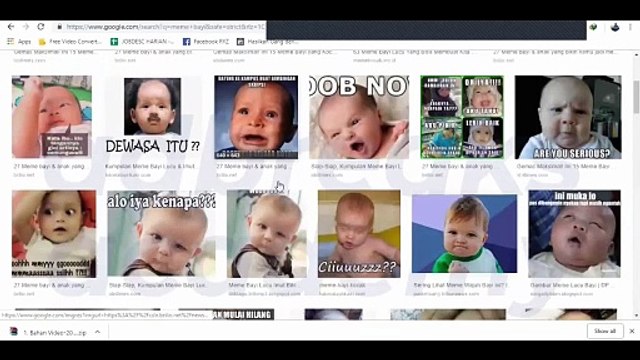
Task: Click the caption under DEWASA ITU meme
Action: [x=151, y=167]
